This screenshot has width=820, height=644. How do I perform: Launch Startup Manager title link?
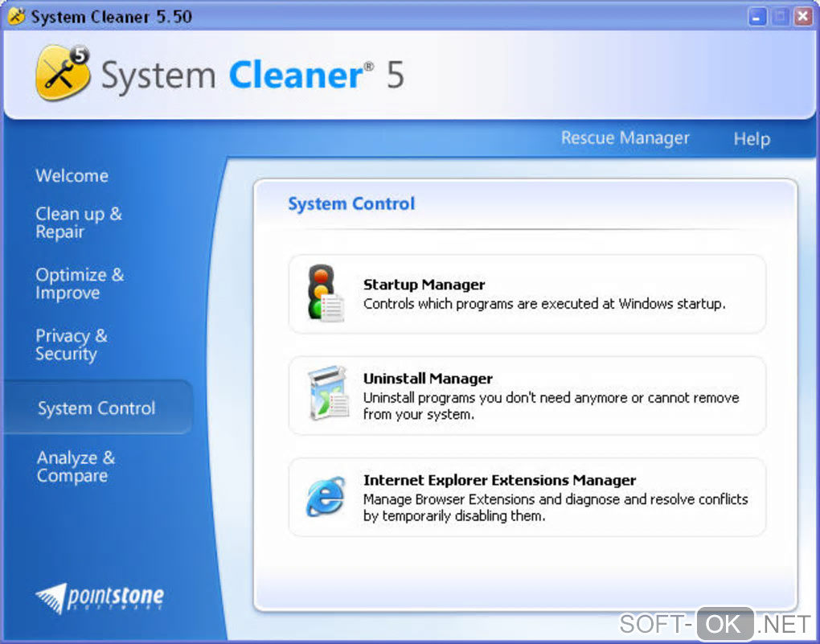coord(424,285)
